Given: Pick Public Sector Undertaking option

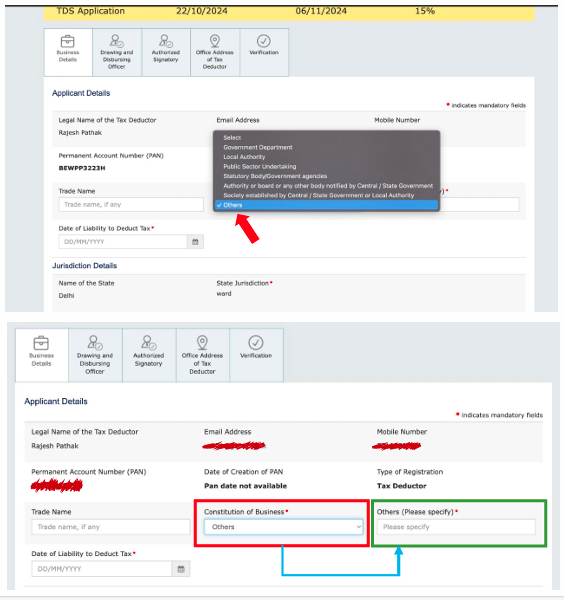Looking at the screenshot, I should 260,166.
